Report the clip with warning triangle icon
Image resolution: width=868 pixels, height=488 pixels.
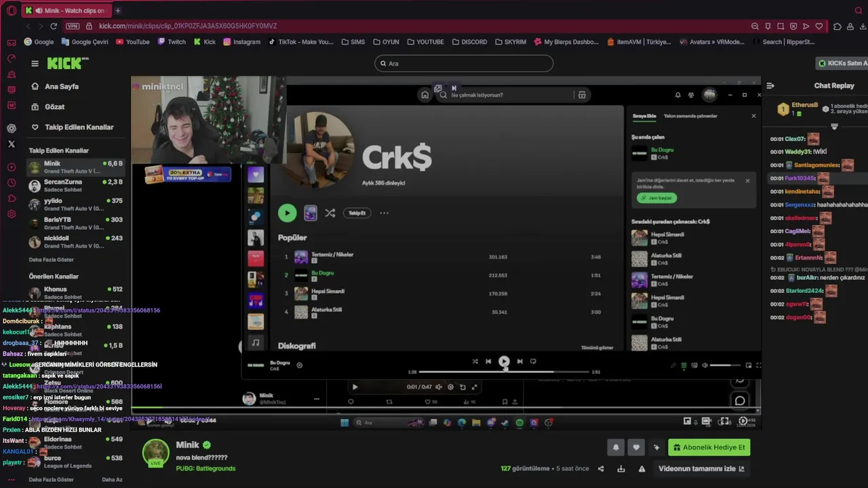coord(642,468)
